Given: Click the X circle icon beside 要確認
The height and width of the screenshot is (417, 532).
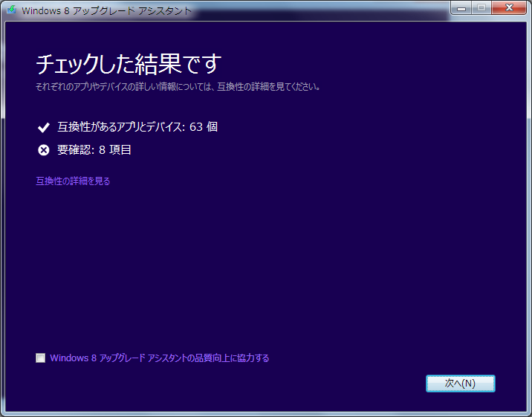Looking at the screenshot, I should 43,150.
